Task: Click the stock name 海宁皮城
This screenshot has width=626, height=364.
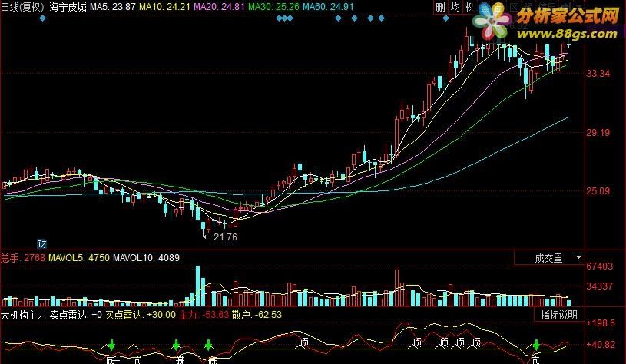Action: (x=68, y=7)
